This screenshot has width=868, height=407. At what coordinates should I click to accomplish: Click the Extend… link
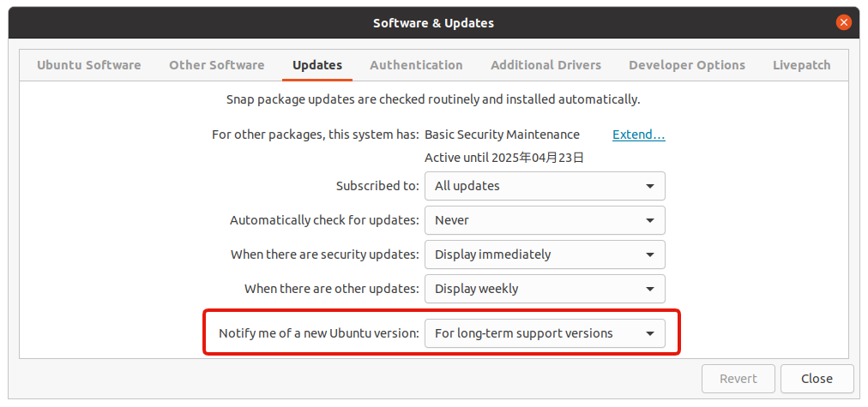pos(639,135)
